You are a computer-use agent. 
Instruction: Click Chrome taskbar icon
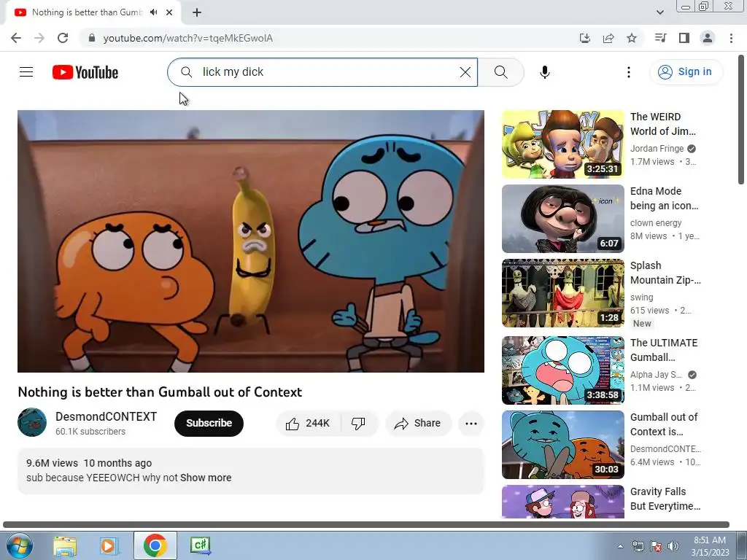coord(155,545)
